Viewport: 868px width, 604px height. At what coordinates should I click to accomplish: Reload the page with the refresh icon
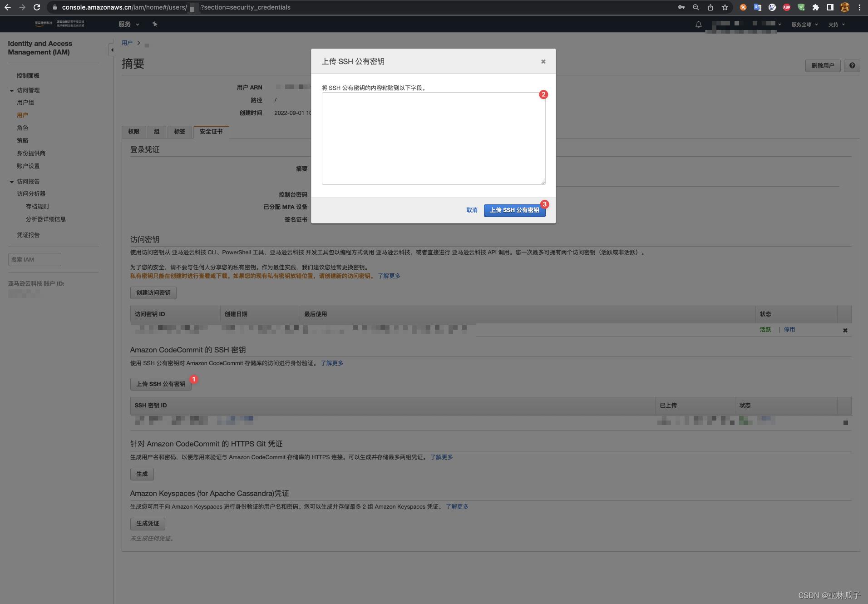[37, 7]
